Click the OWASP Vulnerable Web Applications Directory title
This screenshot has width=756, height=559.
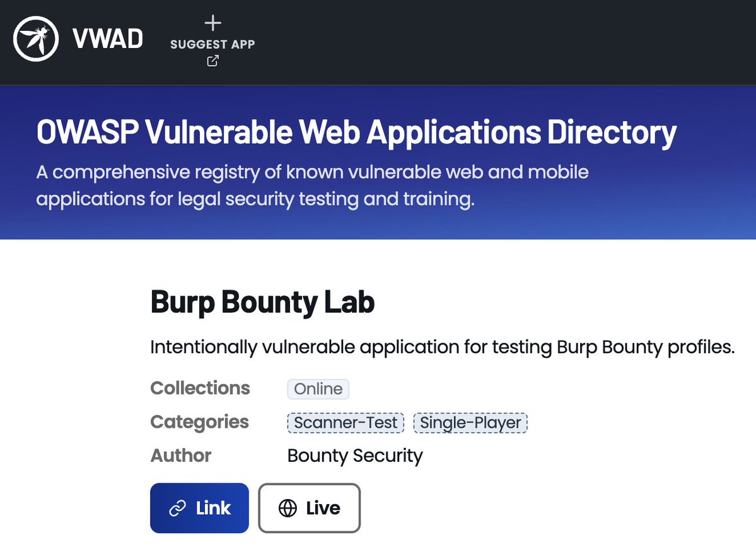tap(357, 132)
